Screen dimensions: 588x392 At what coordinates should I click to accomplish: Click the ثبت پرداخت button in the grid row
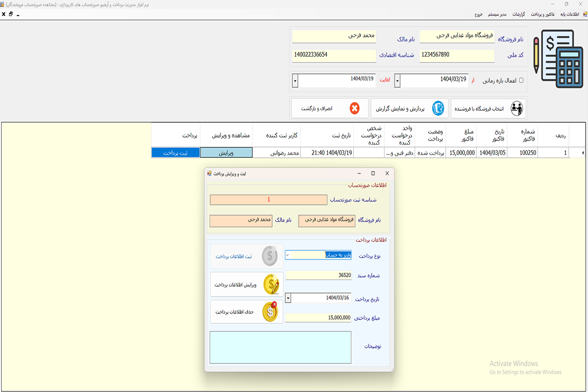point(175,153)
